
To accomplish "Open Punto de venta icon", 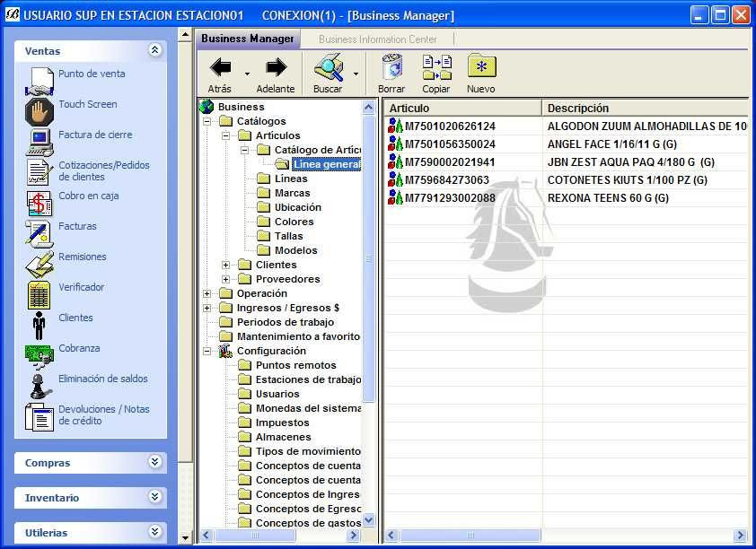I will tap(39, 81).
